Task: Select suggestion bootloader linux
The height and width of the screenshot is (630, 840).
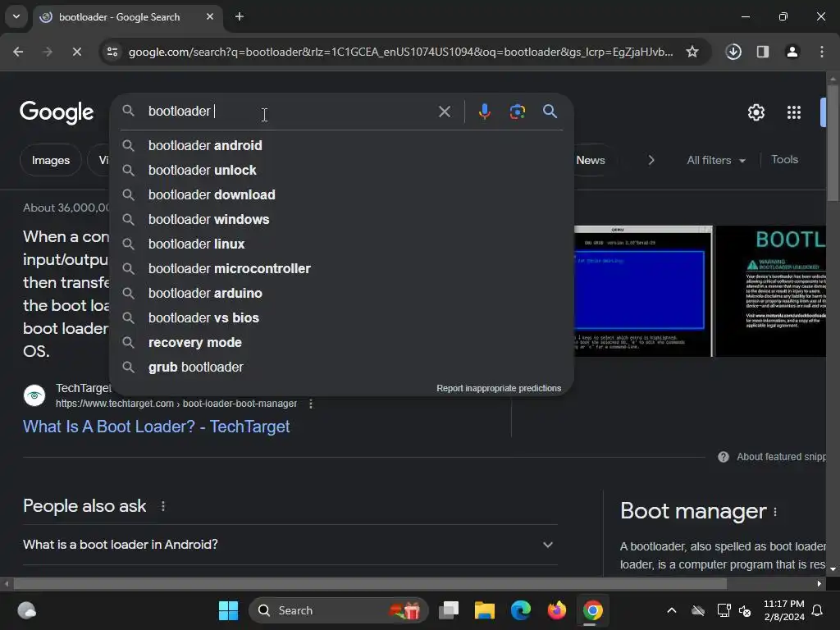Action: tap(341, 244)
